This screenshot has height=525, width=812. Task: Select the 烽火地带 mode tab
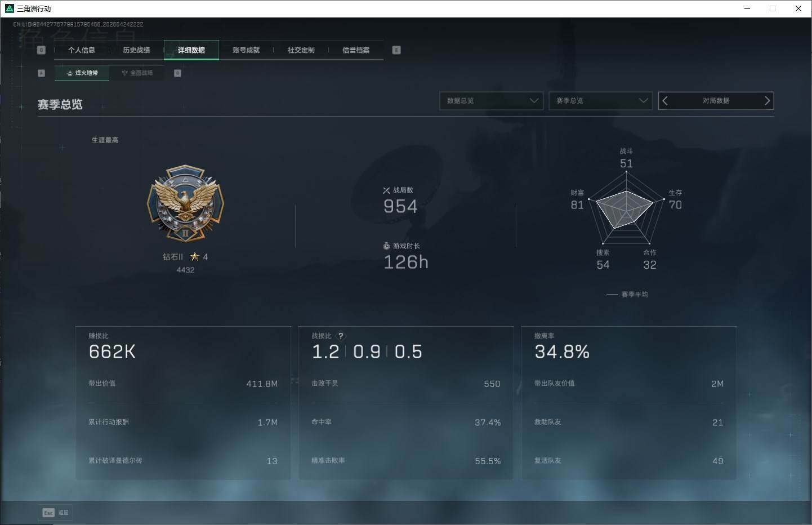82,73
